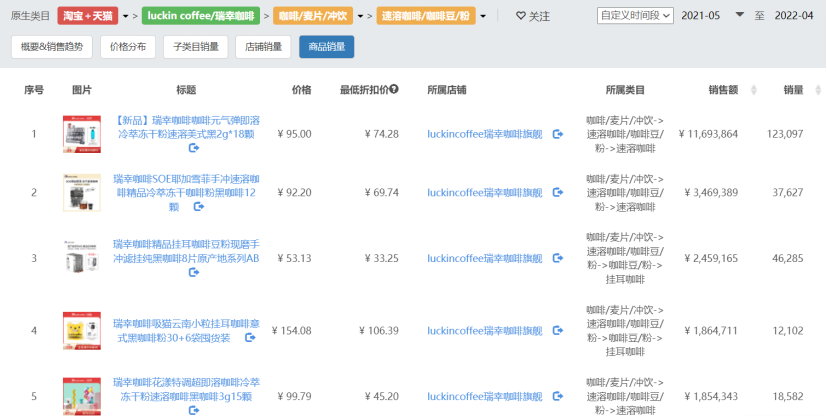Viewport: 827px width, 416px height.
Task: Switch to 店铺销量 tab
Action: pos(263,47)
